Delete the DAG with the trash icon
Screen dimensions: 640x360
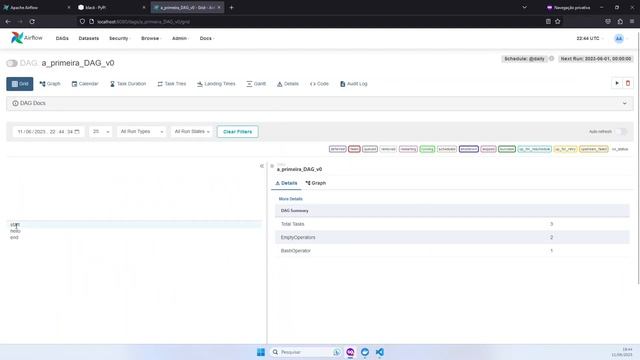pos(628,83)
